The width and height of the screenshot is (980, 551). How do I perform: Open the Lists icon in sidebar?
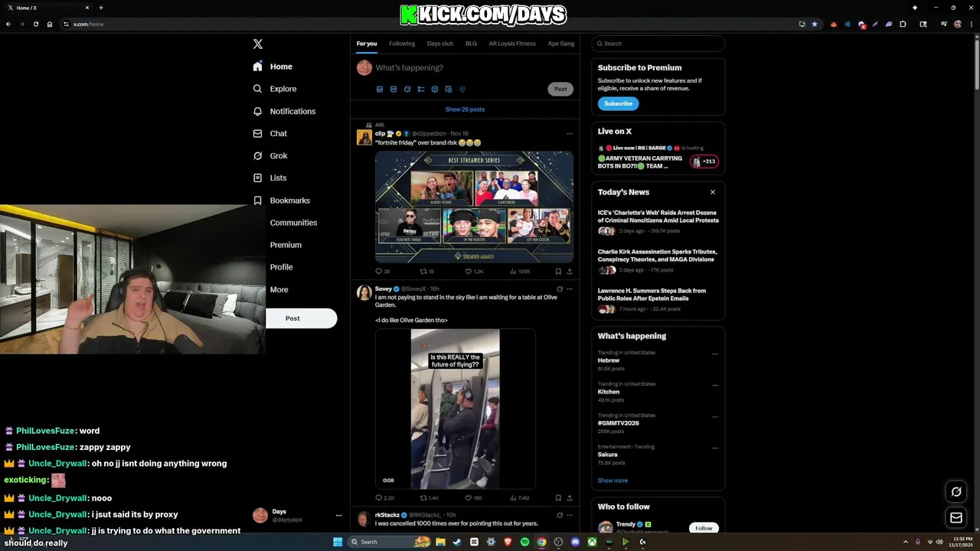click(258, 178)
